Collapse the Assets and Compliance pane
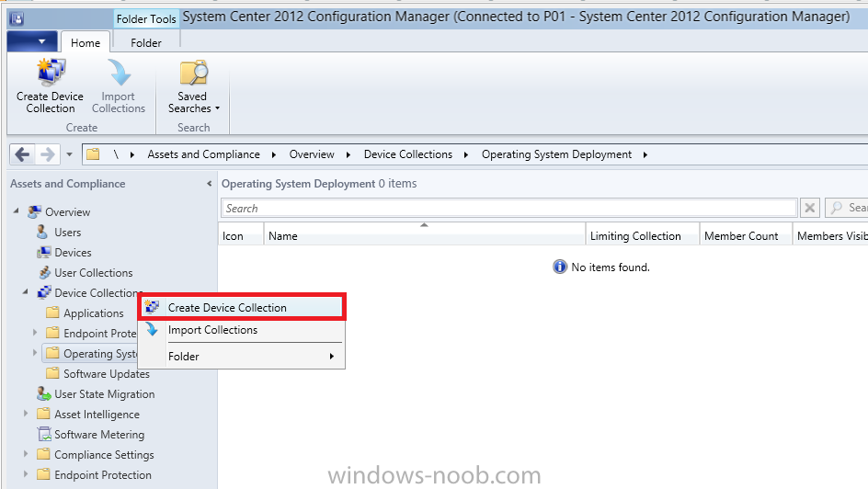The height and width of the screenshot is (489, 868). [210, 184]
